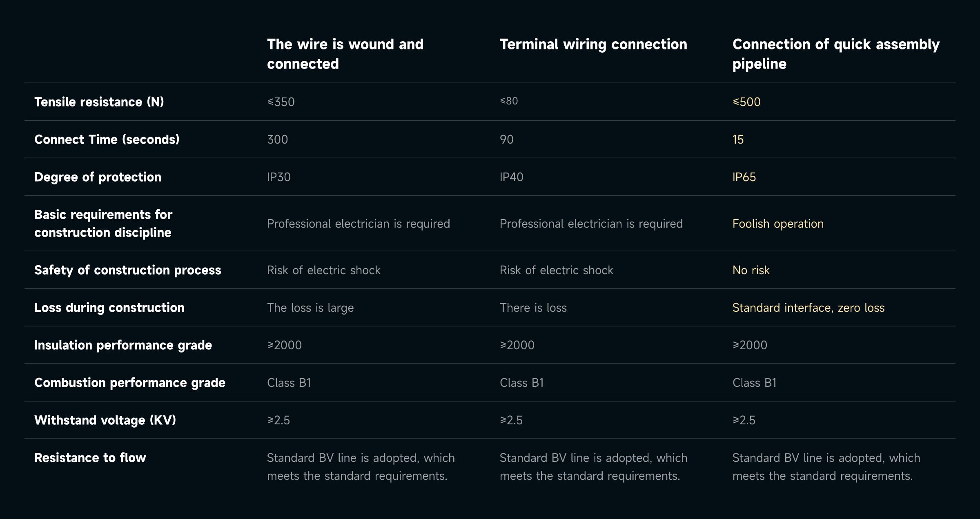
Task: Click 'The wire is wound and connected' header
Action: (345, 54)
